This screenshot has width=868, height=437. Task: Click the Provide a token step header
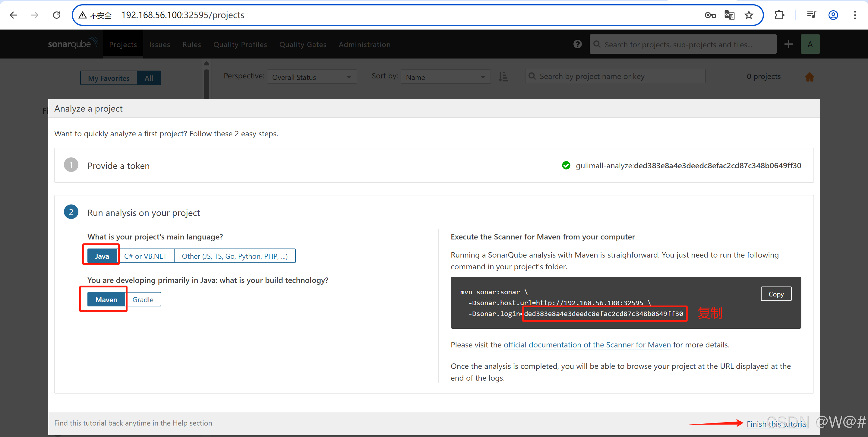coord(118,166)
